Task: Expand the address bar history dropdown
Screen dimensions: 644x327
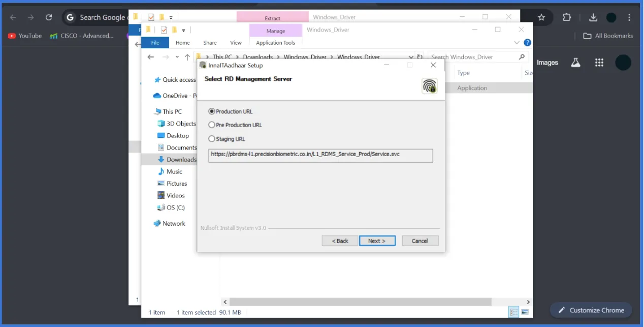Action: point(410,57)
